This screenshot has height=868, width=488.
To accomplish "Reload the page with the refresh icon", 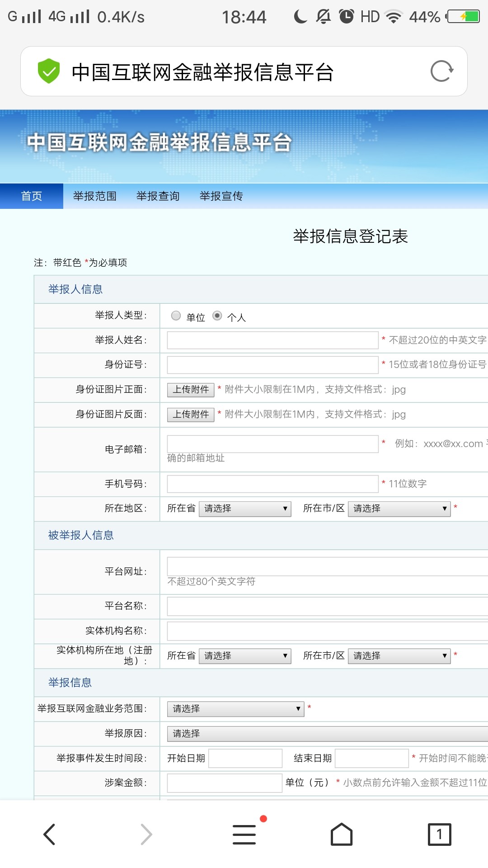I will [x=442, y=71].
